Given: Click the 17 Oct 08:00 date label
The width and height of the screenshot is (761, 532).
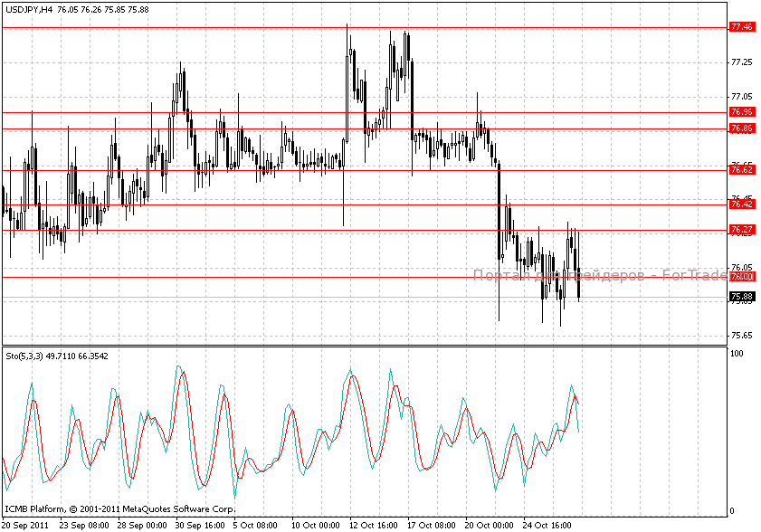Looking at the screenshot, I should pos(431,525).
